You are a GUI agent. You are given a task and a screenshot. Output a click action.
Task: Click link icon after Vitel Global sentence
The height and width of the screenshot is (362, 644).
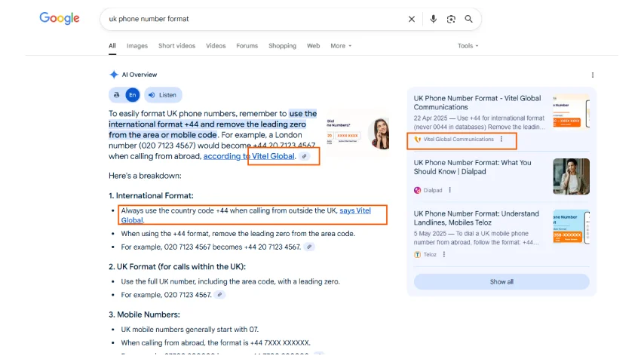coord(305,156)
